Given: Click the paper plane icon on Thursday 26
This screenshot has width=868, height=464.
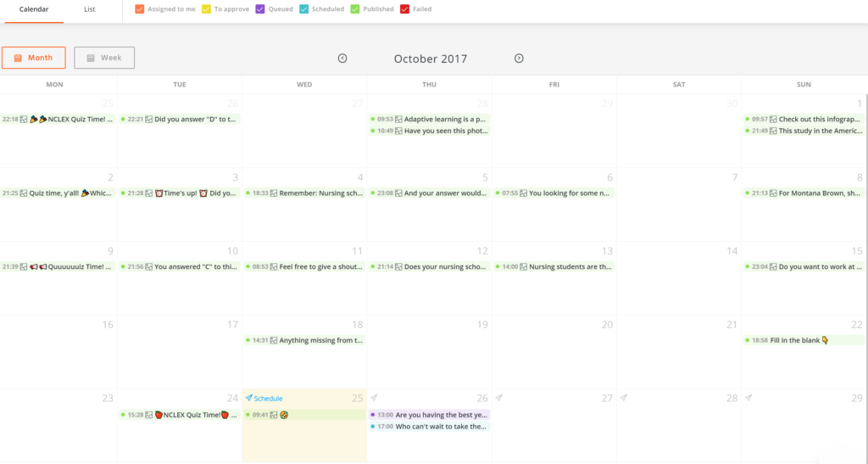Looking at the screenshot, I should tap(374, 398).
